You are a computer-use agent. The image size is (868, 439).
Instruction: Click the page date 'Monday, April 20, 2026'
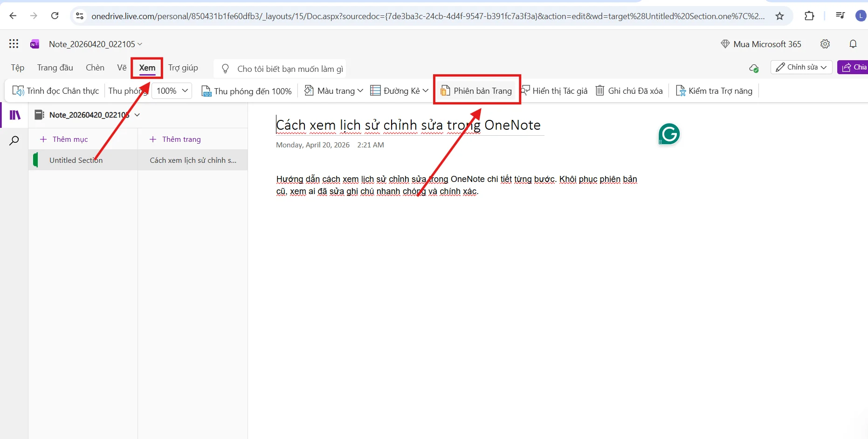coord(313,145)
